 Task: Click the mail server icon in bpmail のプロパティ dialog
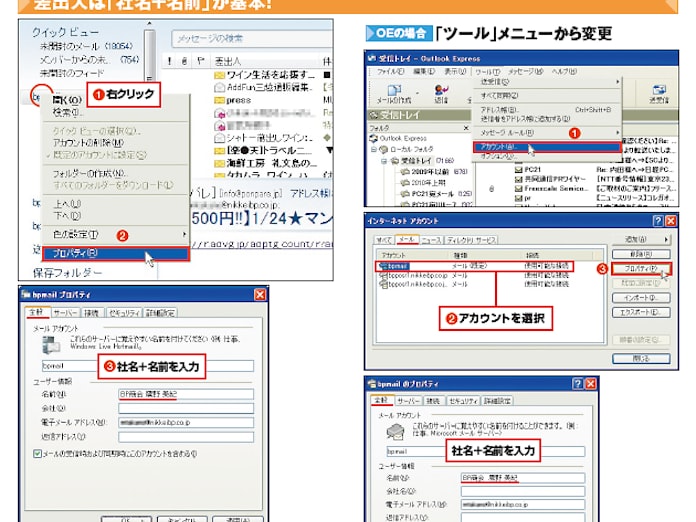click(x=395, y=431)
